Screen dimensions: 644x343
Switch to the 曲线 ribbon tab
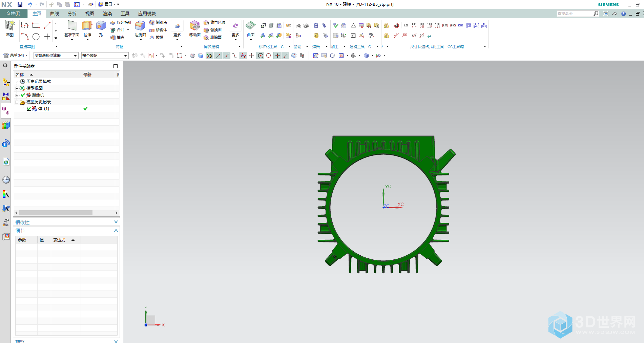pyautogui.click(x=55, y=14)
